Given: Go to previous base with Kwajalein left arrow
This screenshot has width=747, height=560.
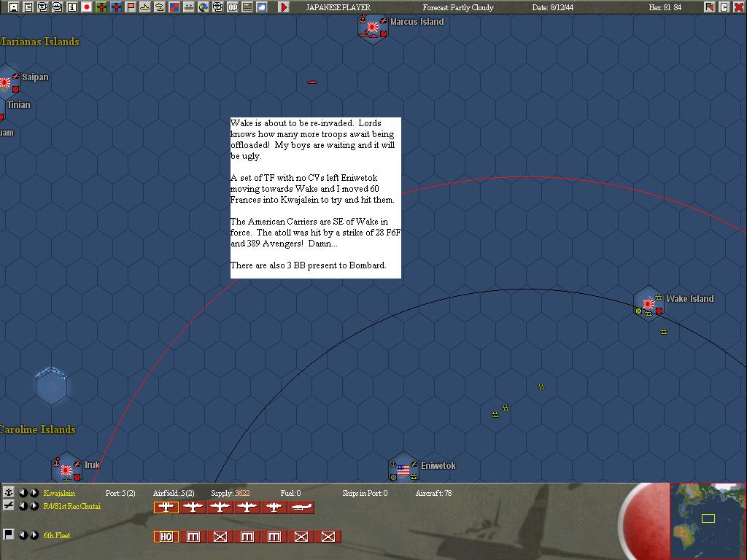Looking at the screenshot, I should (x=23, y=492).
